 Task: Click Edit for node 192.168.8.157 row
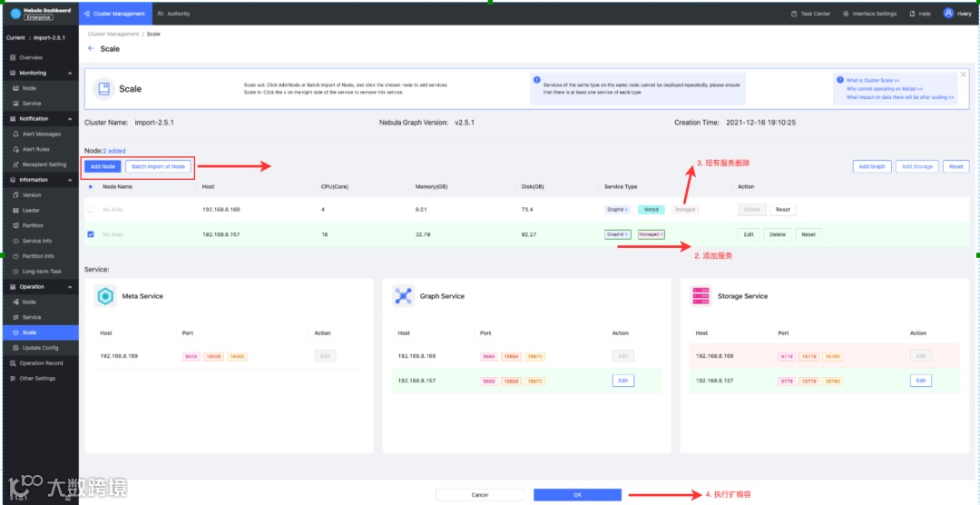(x=748, y=234)
